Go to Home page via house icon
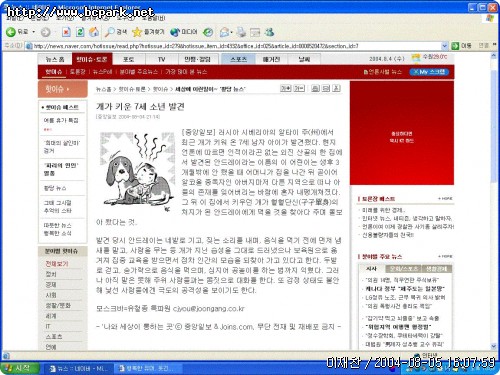Image resolution: width=500 pixels, height=375 pixels. tap(94, 32)
